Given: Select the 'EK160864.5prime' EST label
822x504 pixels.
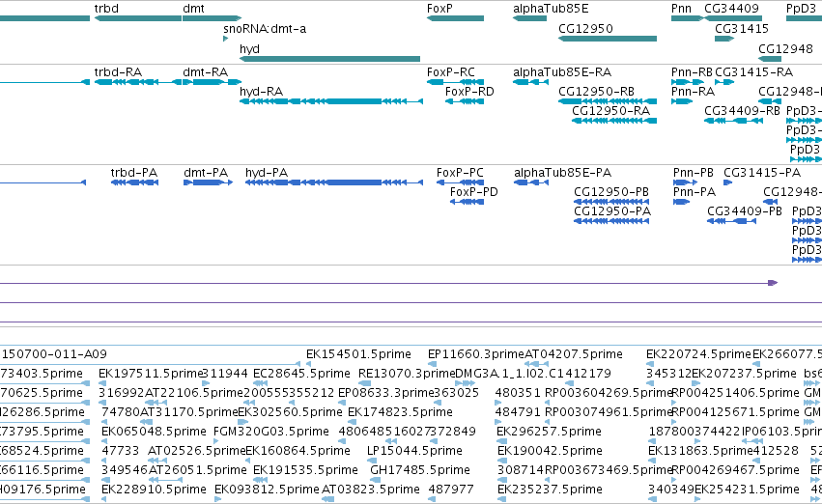Looking at the screenshot, I should click(x=298, y=451).
